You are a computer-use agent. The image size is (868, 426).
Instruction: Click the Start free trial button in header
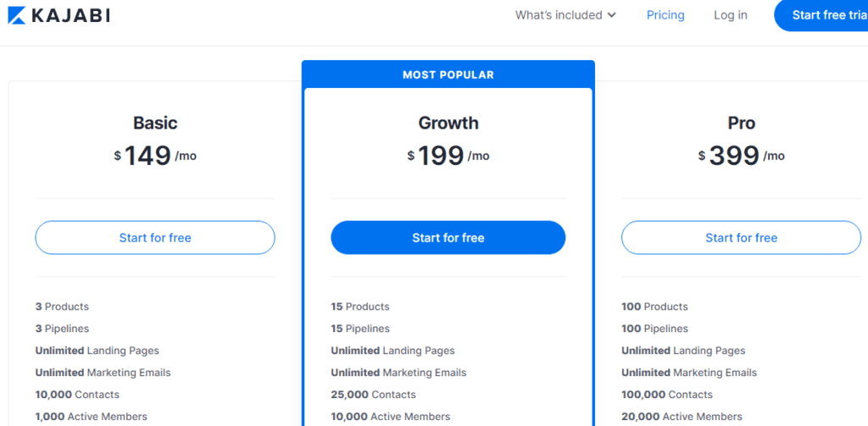[821, 15]
